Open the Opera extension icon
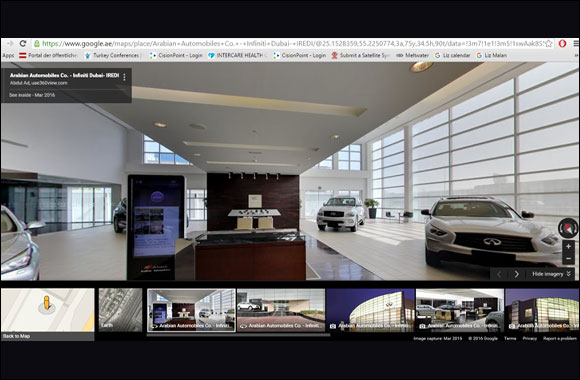The width and height of the screenshot is (580, 380). point(562,43)
